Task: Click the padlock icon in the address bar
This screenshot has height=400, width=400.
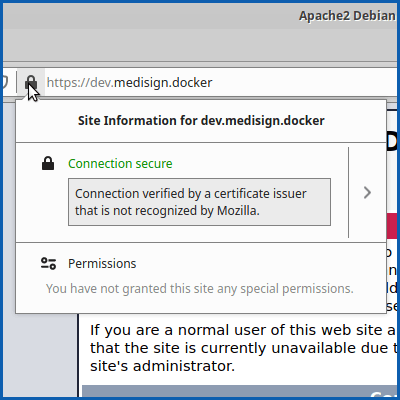Action: click(x=31, y=82)
